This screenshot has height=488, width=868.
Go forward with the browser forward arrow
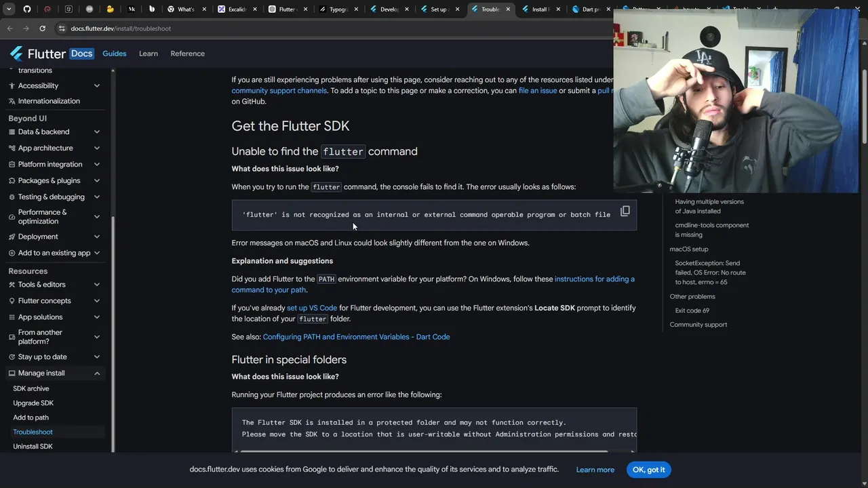point(26,28)
